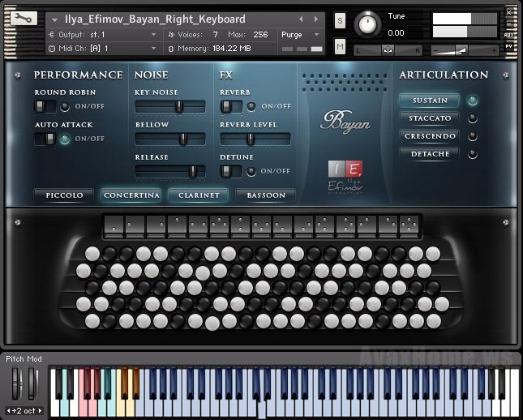Click the voices note icon
Screen dimensions: 523x420
171,34
